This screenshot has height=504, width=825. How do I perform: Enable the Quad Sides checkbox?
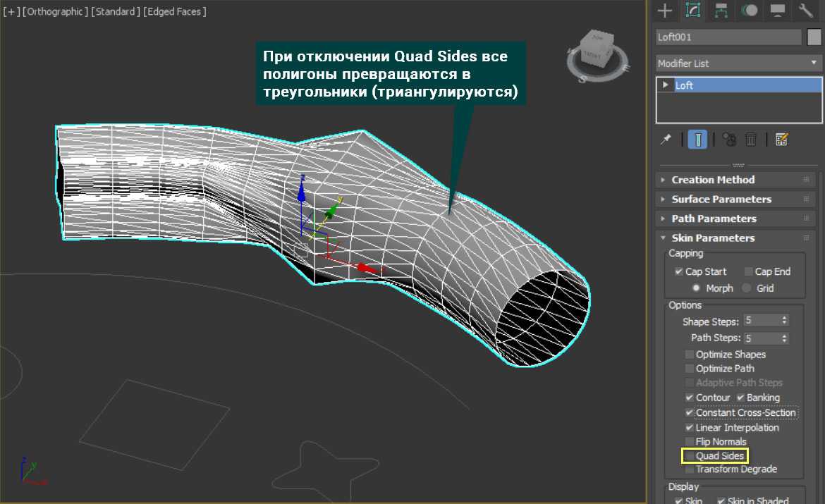689,456
